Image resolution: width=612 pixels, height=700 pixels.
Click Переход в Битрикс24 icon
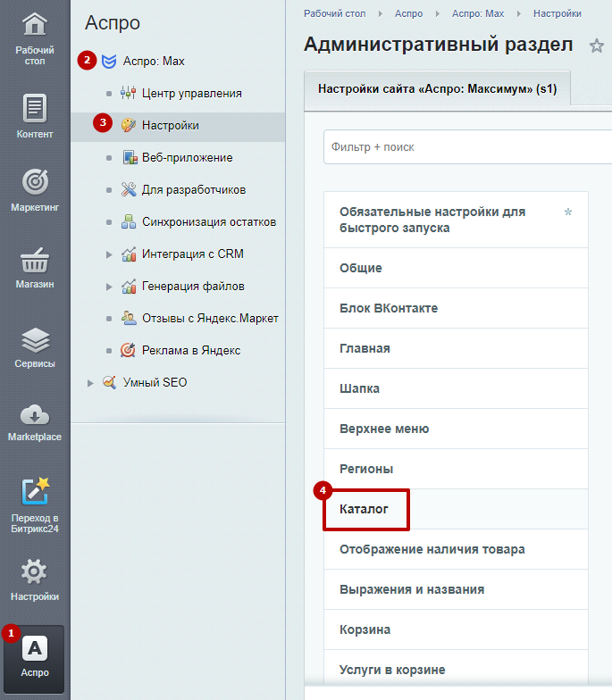click(x=35, y=491)
